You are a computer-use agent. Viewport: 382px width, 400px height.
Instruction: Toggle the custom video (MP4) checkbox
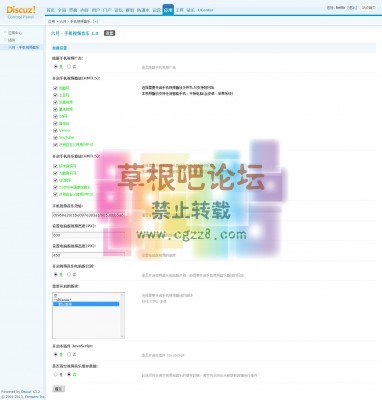55,145
